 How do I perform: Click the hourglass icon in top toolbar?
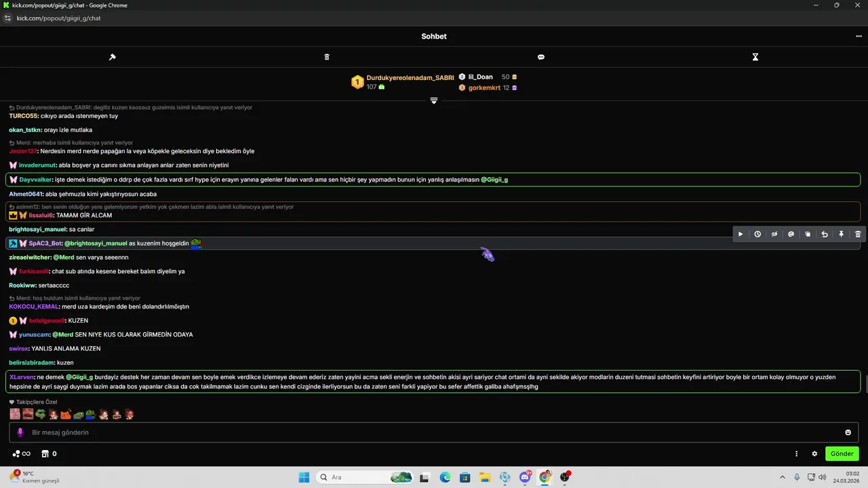click(755, 57)
